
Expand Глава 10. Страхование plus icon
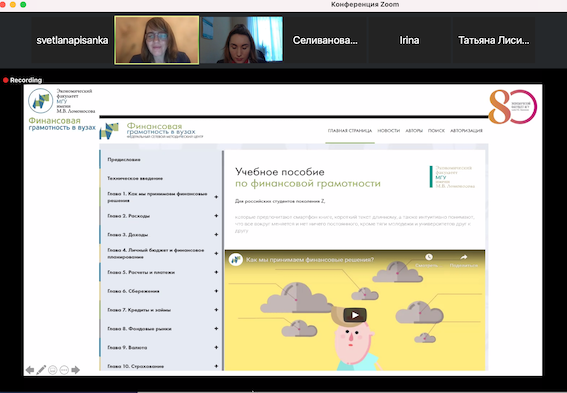pos(216,366)
